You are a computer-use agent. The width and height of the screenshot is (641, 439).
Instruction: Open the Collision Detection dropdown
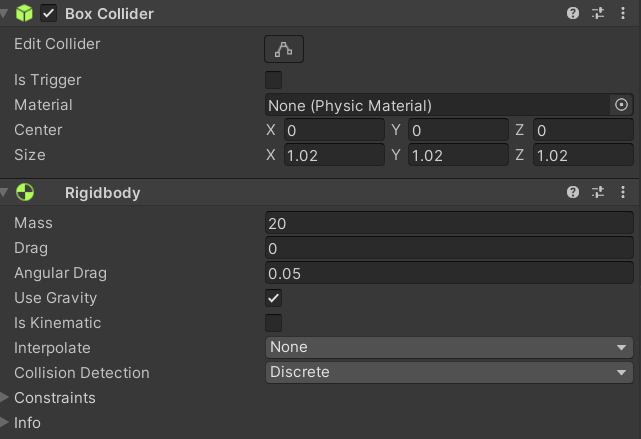pos(449,372)
